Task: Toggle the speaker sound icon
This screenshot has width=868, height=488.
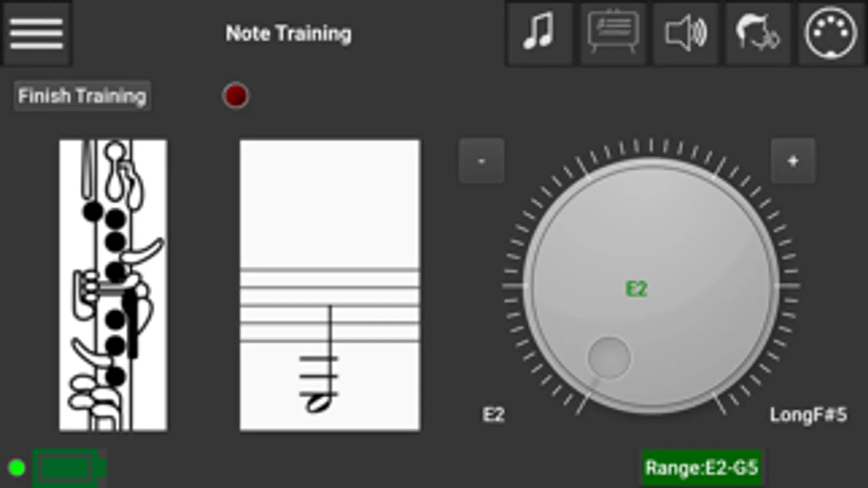Action: tap(685, 33)
